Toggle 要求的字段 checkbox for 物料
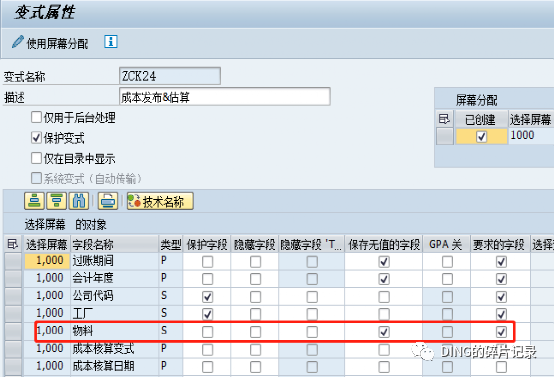 [x=501, y=332]
